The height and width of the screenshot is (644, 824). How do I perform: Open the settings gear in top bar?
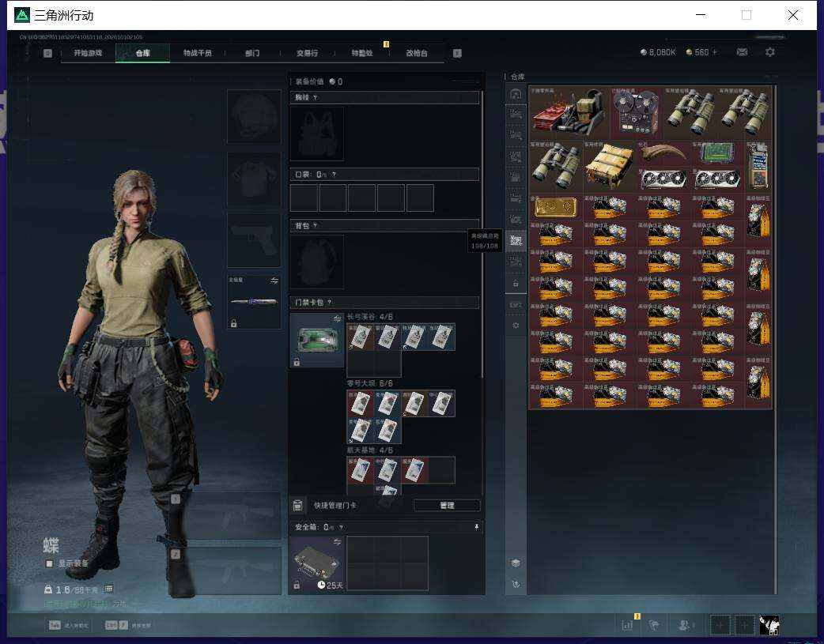(770, 52)
